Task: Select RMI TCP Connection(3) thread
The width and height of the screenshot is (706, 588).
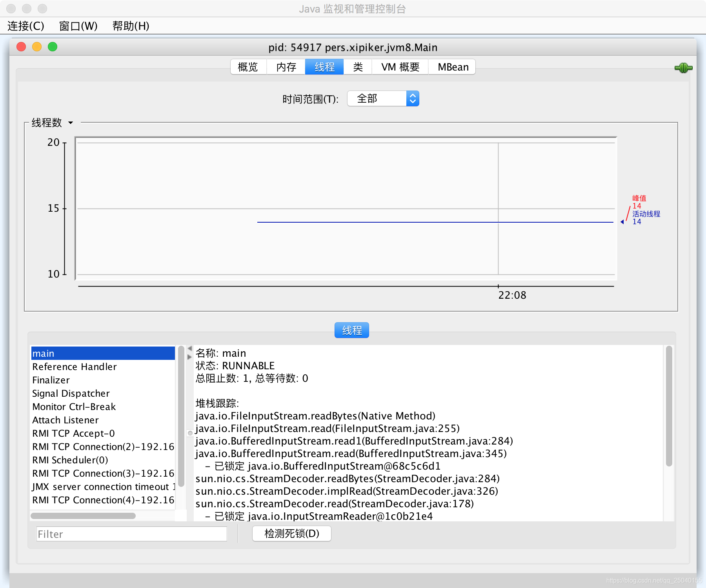Action: point(103,473)
